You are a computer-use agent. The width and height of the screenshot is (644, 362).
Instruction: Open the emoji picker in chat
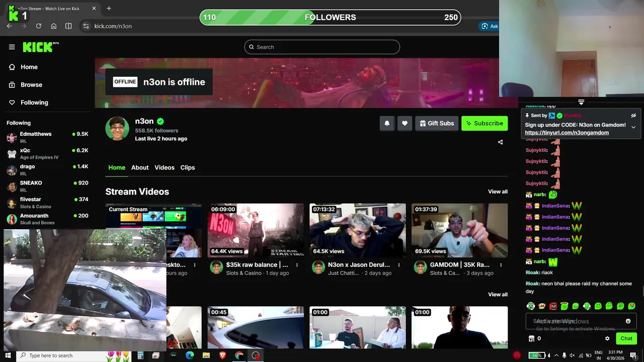[x=628, y=321]
